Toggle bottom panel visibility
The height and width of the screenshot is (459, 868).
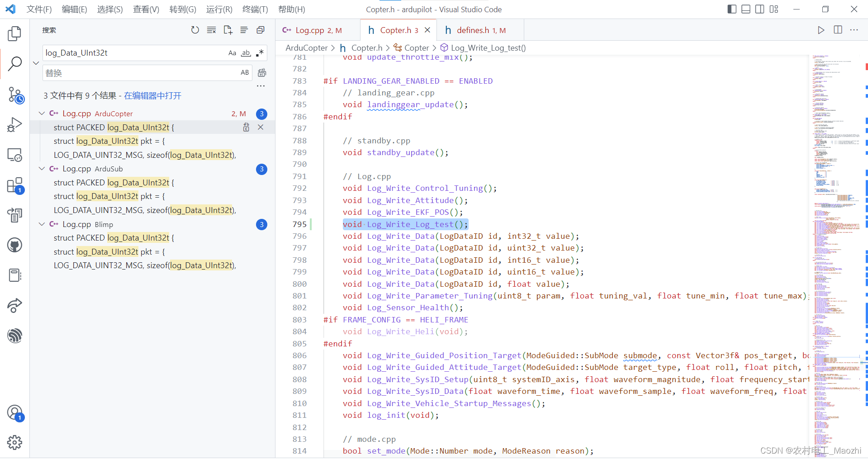(x=746, y=9)
